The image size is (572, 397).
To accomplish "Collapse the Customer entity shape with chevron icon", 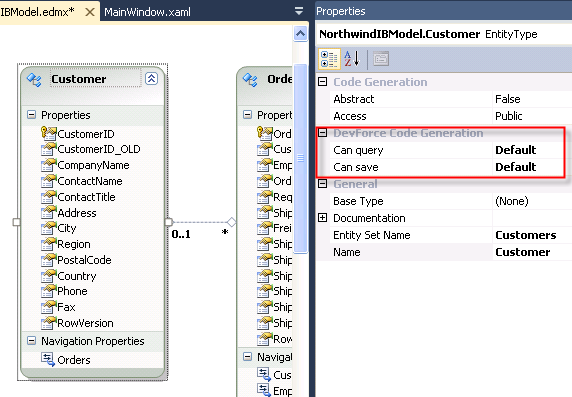I will 151,78.
